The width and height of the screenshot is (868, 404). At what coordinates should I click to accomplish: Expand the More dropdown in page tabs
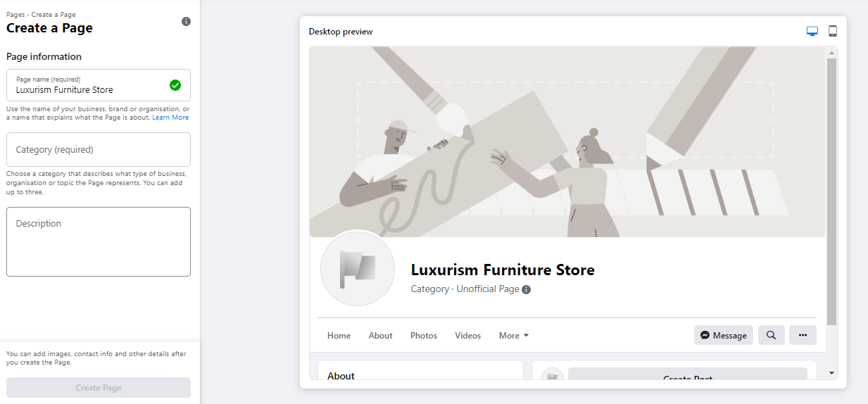click(x=514, y=336)
